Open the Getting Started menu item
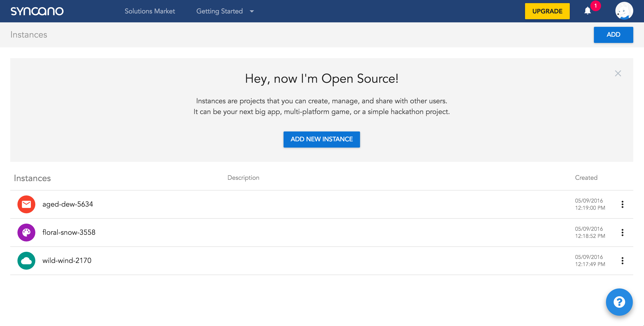This screenshot has height=326, width=644. [x=219, y=11]
